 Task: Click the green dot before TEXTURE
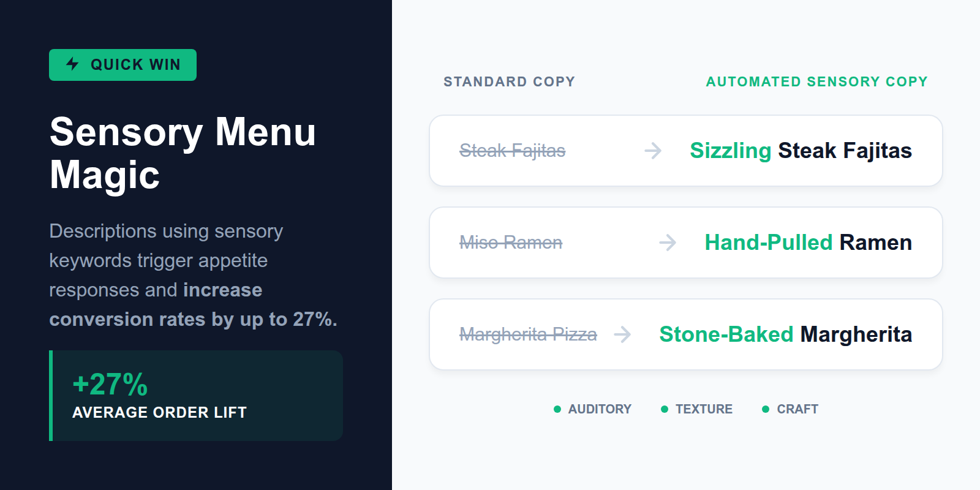coord(665,409)
